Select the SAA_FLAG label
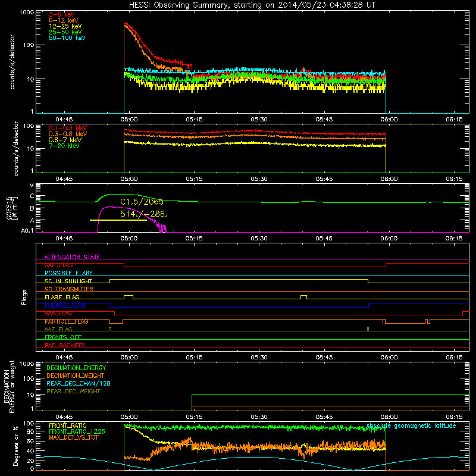 coord(58,314)
